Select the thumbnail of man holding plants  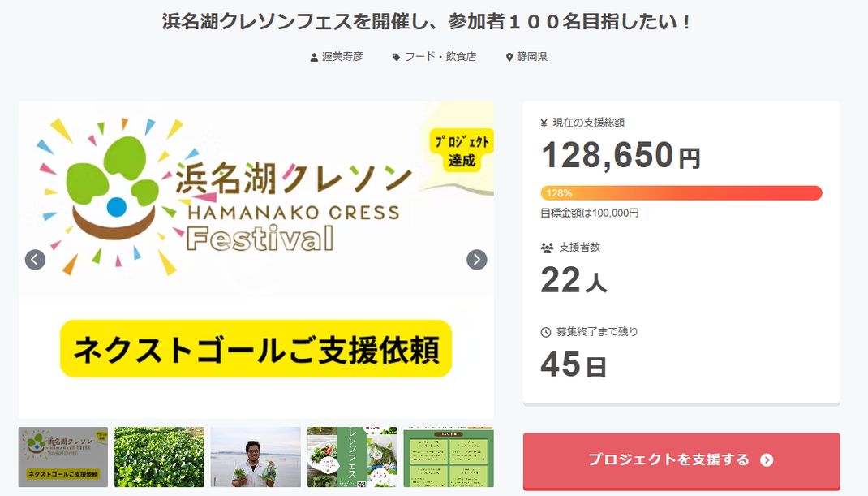tap(256, 457)
